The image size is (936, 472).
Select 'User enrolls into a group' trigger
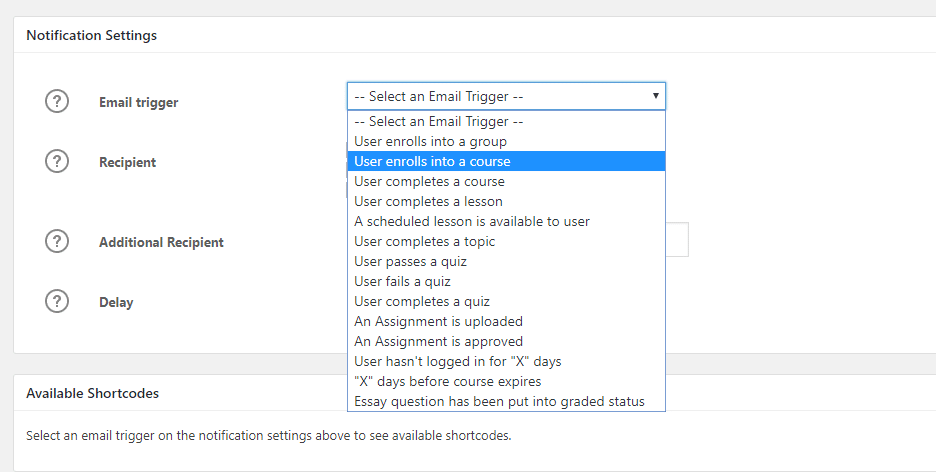[430, 142]
